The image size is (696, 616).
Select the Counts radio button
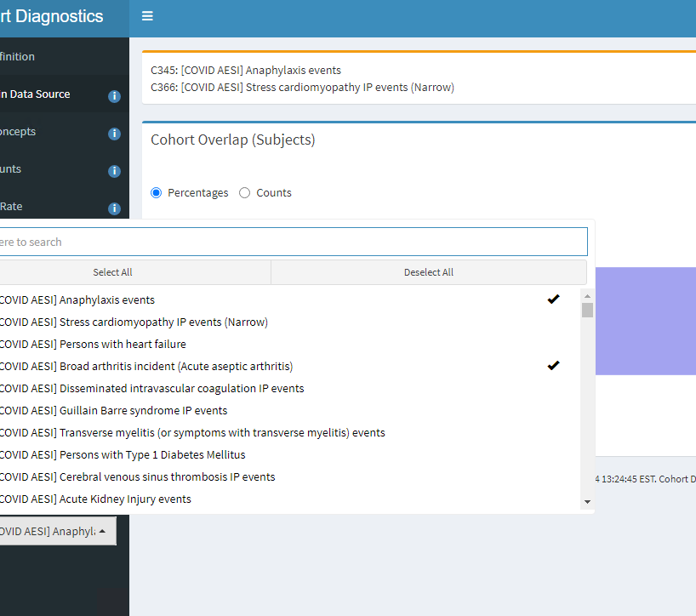coord(244,192)
